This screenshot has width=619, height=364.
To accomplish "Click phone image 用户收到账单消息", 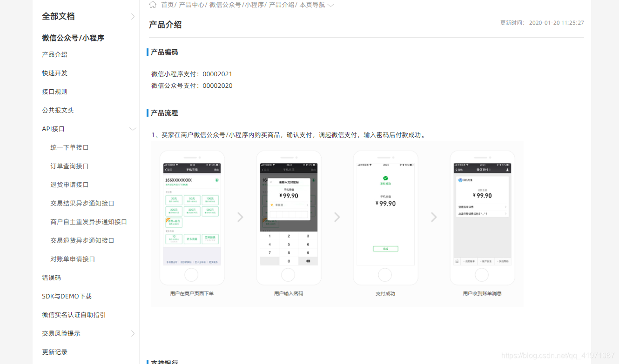I will (x=482, y=218).
